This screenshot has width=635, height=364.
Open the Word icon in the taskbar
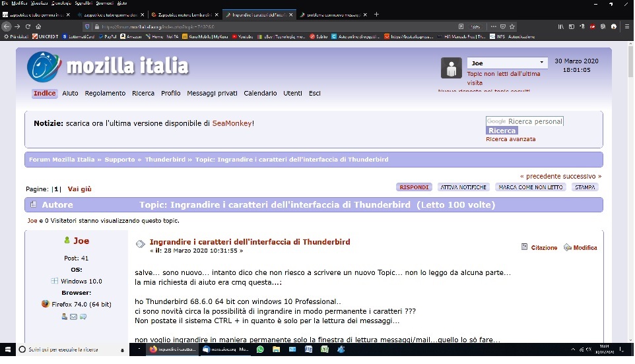[309, 349]
